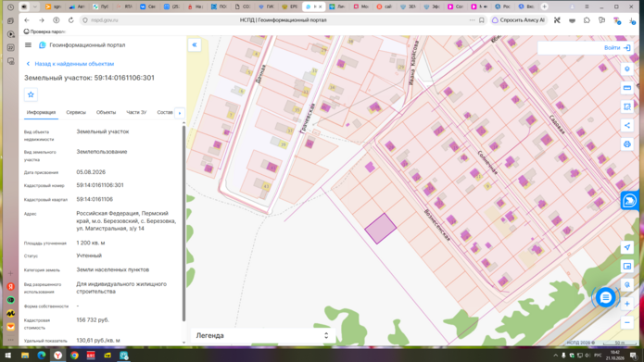Close the active НСПД browser tab
This screenshot has height=362, width=644.
click(321, 6)
